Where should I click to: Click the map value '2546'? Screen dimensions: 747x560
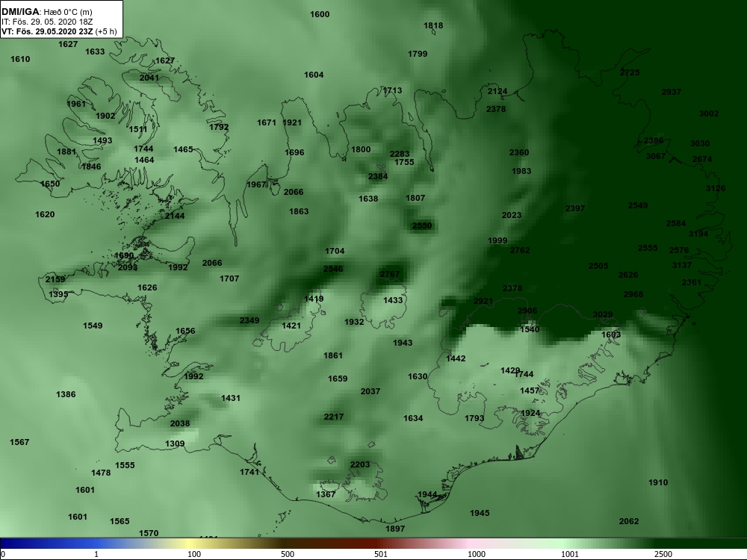[x=333, y=269]
